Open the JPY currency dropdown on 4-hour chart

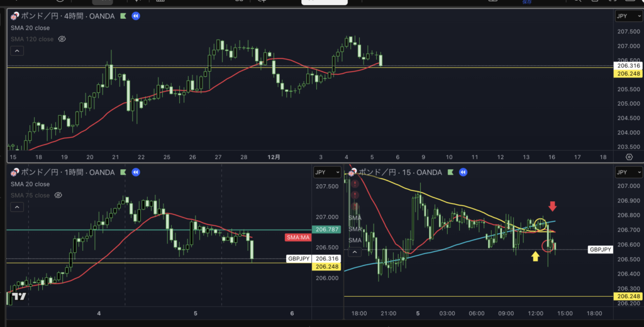[x=627, y=16]
